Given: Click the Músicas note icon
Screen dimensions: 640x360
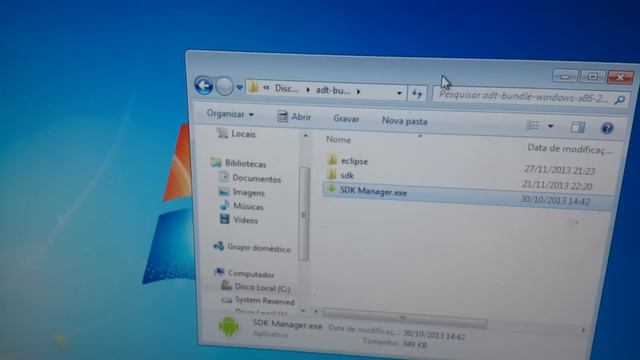Looking at the screenshot, I should tap(224, 204).
